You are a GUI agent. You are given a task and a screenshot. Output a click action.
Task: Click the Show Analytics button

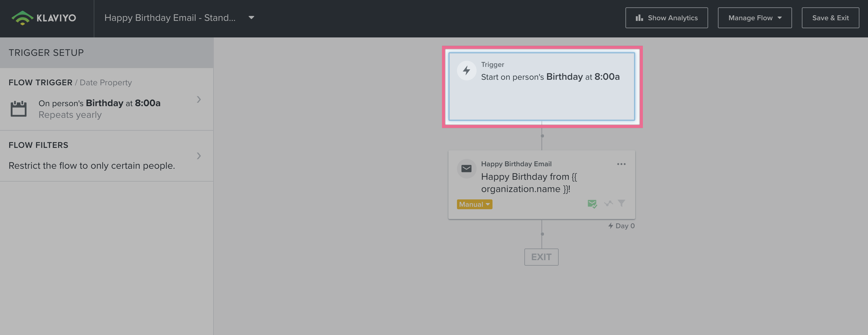[x=666, y=18]
